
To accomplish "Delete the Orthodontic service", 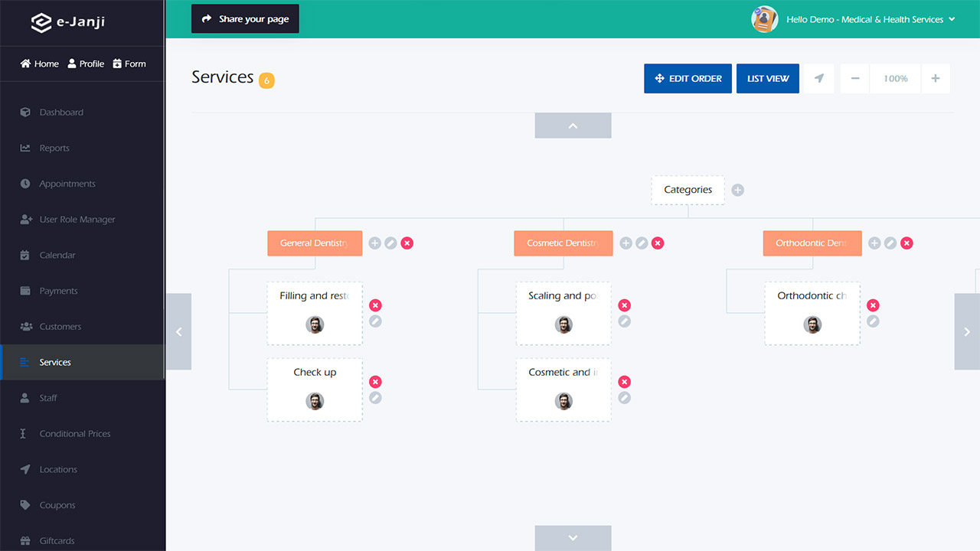I will pyautogui.click(x=873, y=305).
